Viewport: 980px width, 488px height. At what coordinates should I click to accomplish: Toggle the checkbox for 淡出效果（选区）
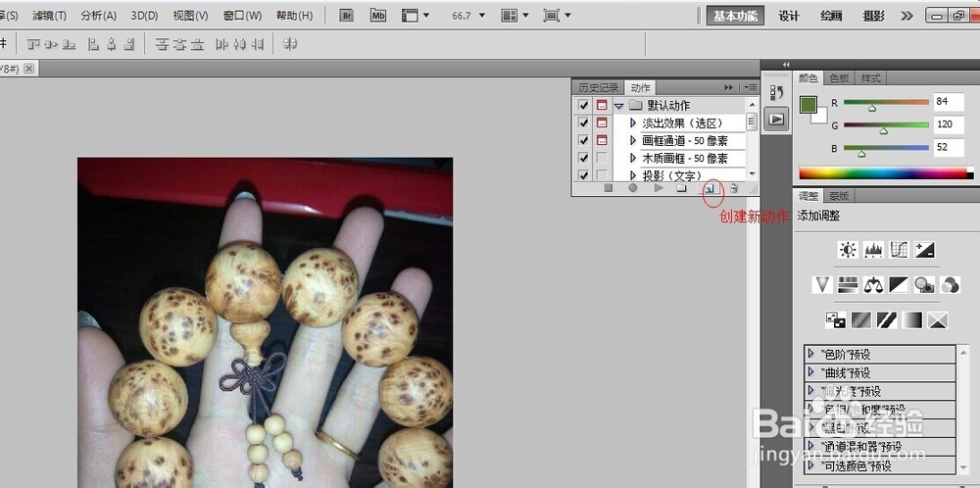(x=584, y=122)
